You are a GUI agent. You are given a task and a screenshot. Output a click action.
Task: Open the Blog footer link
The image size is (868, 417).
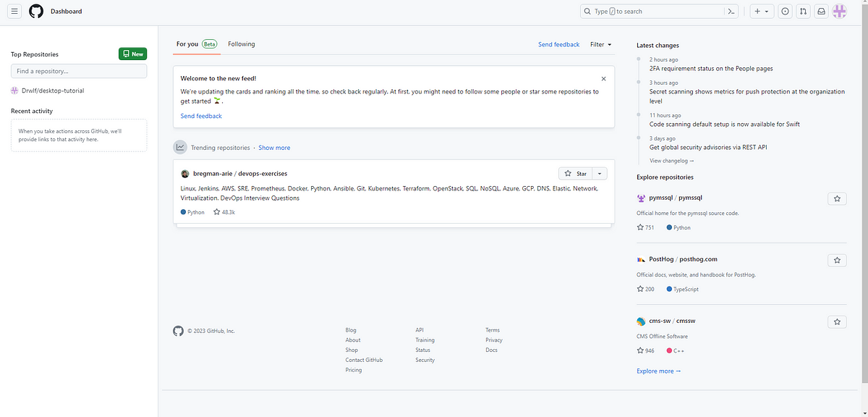click(351, 330)
